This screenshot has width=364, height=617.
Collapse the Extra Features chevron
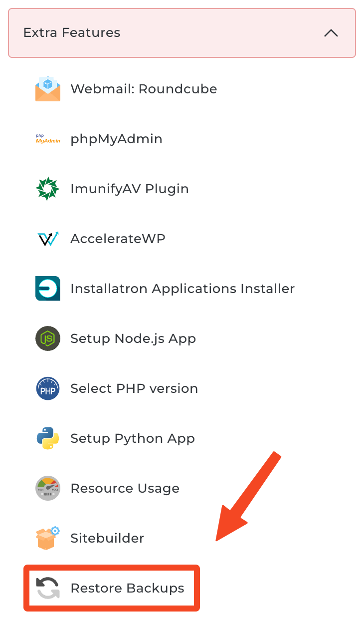[331, 33]
